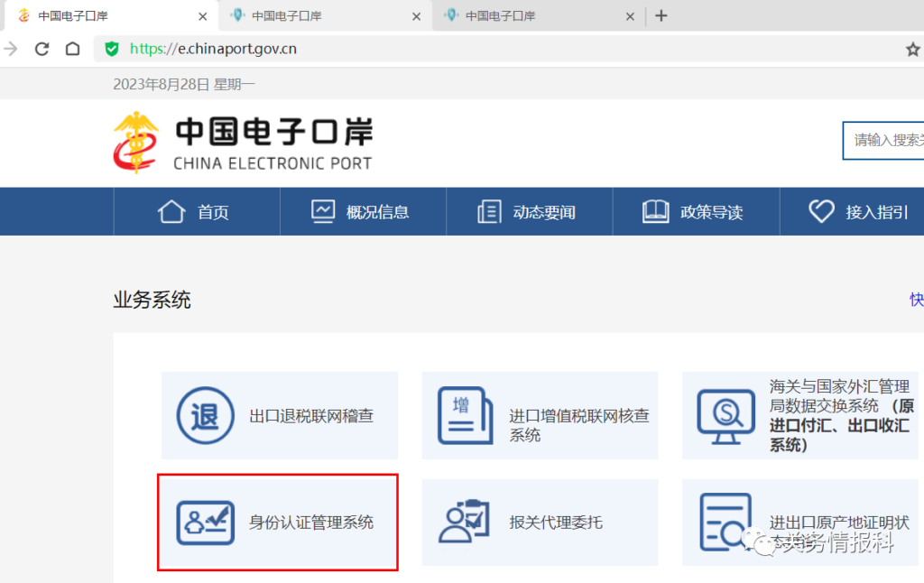Click the China Electronic Port logo

(x=243, y=143)
